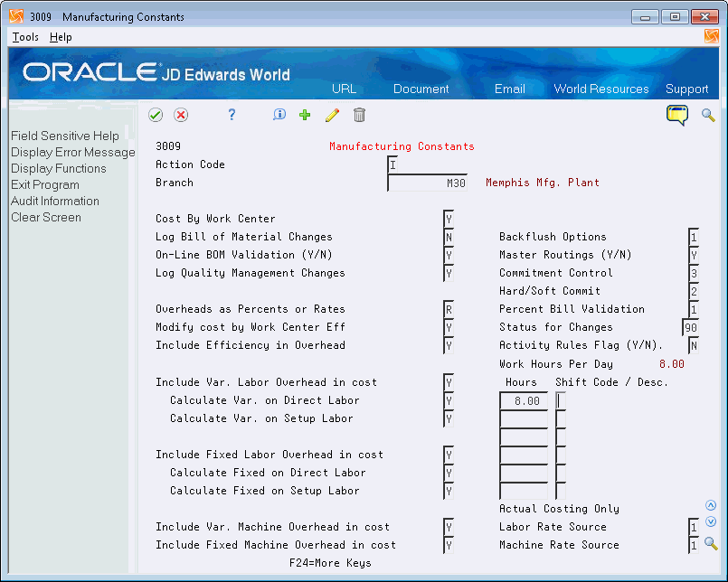
Task: Click the Activity Rules Flag field
Action: pos(694,346)
